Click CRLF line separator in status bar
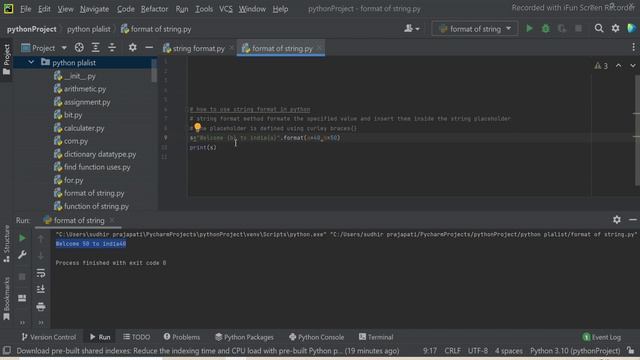The image size is (640, 360). point(453,351)
